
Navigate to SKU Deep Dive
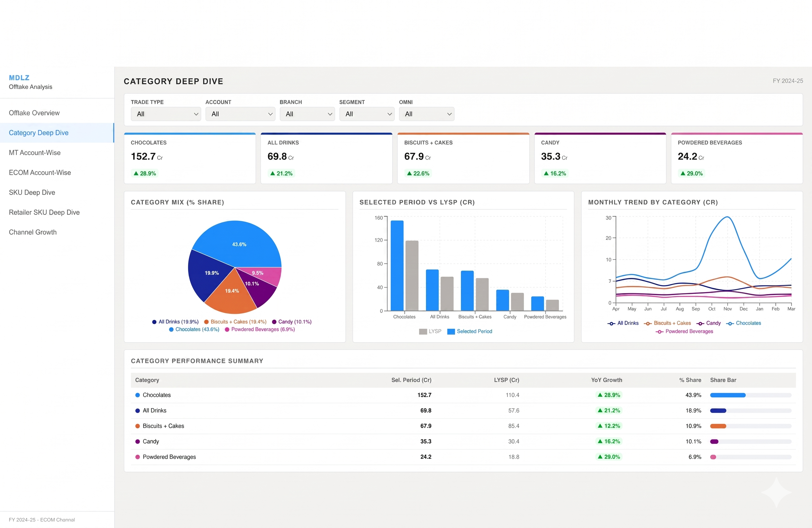(57, 193)
